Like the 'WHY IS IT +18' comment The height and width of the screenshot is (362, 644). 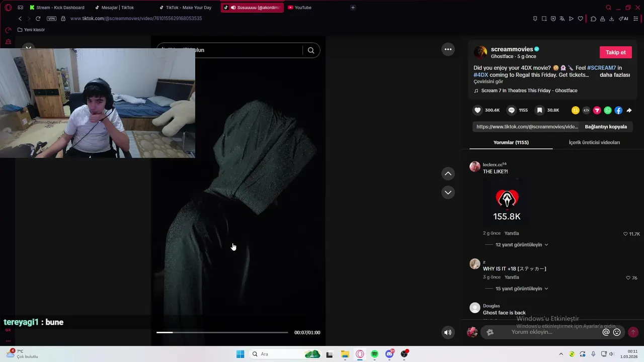click(628, 278)
